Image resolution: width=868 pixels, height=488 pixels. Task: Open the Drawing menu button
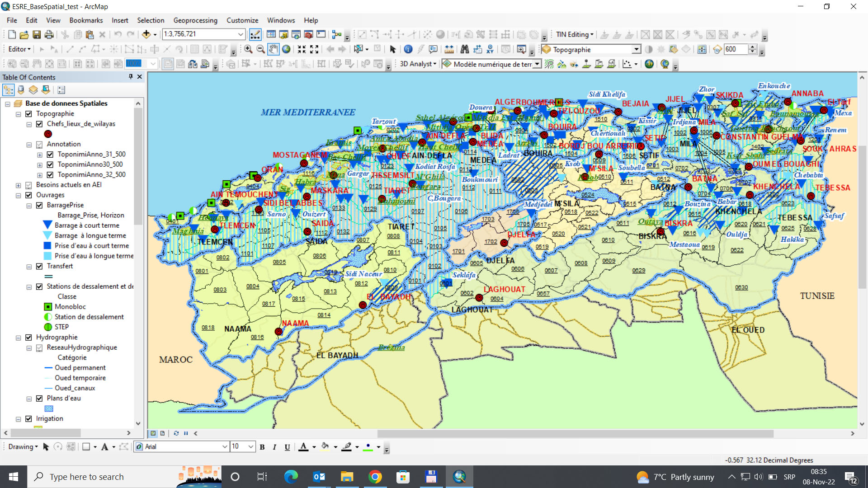(23, 446)
